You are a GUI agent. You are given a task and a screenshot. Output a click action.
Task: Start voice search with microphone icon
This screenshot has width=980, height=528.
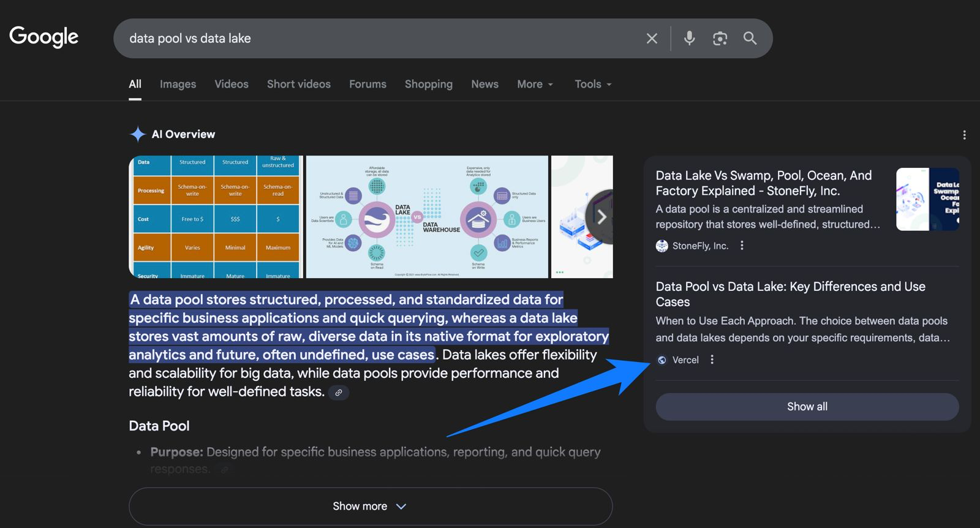(689, 39)
